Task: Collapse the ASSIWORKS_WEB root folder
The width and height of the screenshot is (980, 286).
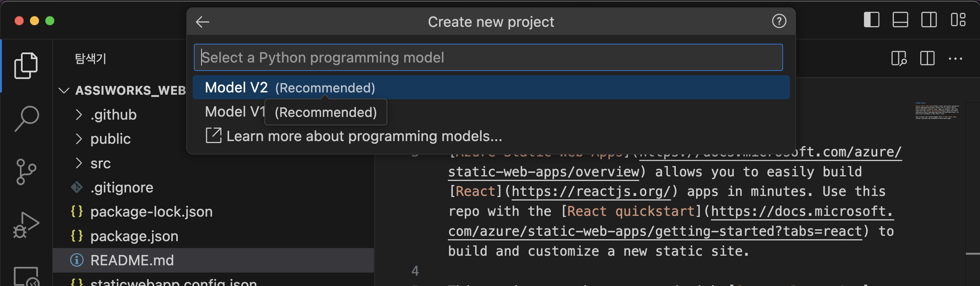Action: 64,90
